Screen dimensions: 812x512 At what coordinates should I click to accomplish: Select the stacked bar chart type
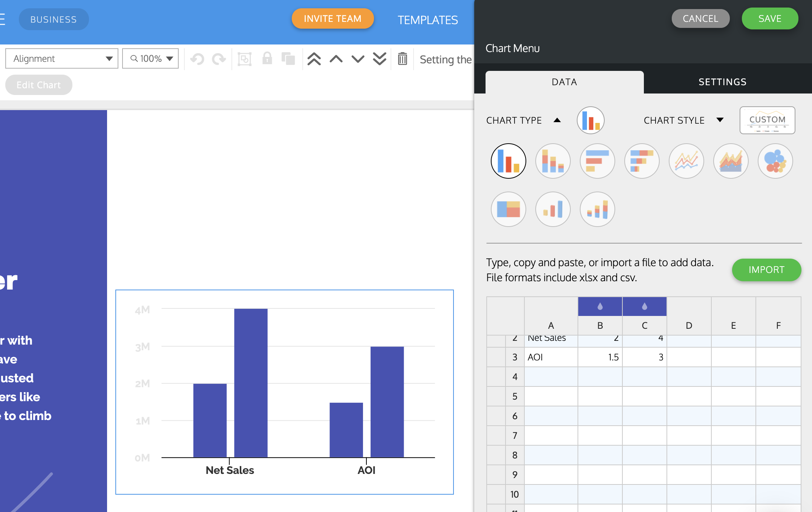(x=553, y=161)
